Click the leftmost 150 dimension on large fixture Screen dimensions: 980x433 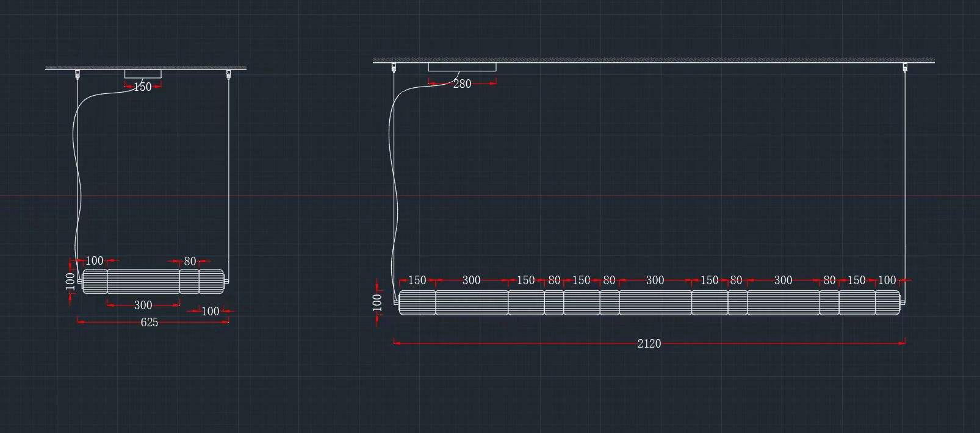point(417,280)
